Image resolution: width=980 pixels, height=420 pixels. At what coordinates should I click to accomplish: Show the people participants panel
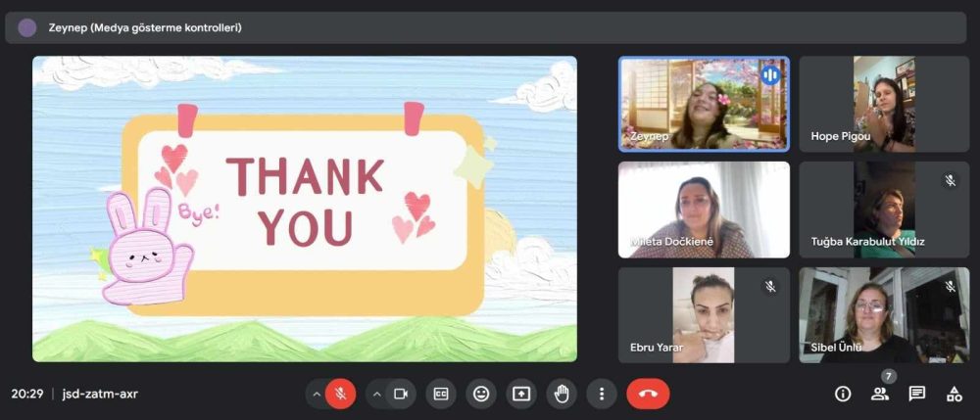[x=880, y=394]
